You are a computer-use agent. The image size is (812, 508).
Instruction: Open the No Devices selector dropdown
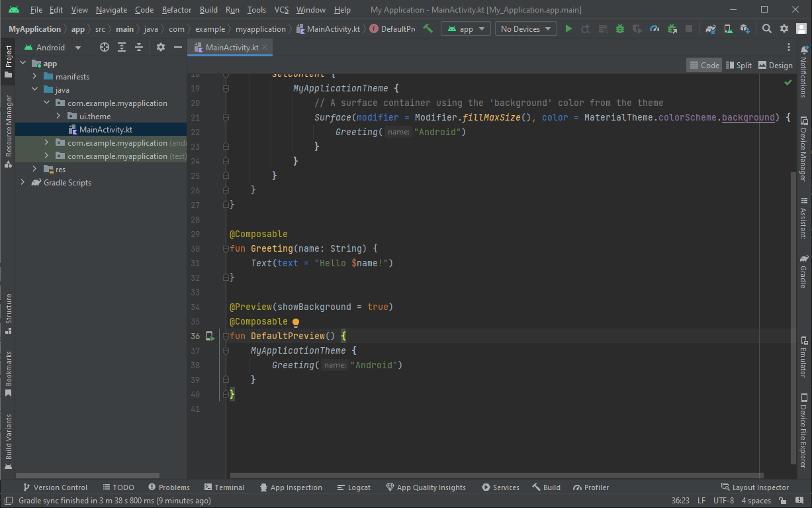[525, 28]
